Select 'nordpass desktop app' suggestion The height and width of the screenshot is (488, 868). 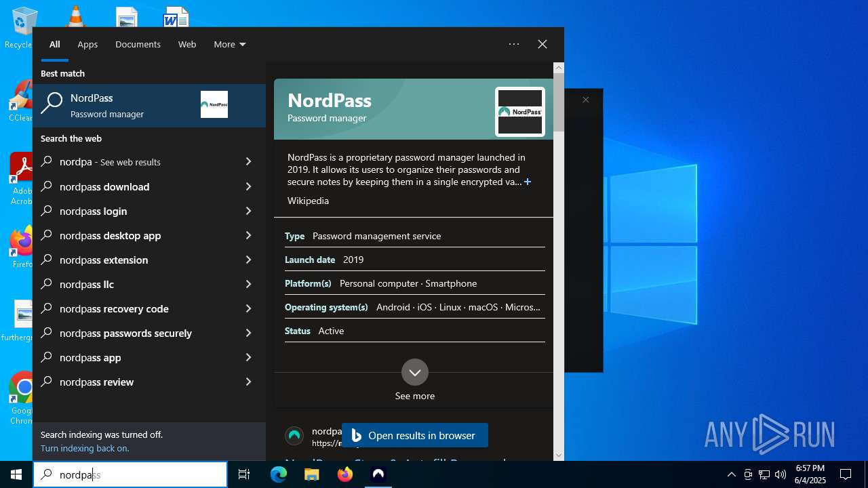[136, 235]
